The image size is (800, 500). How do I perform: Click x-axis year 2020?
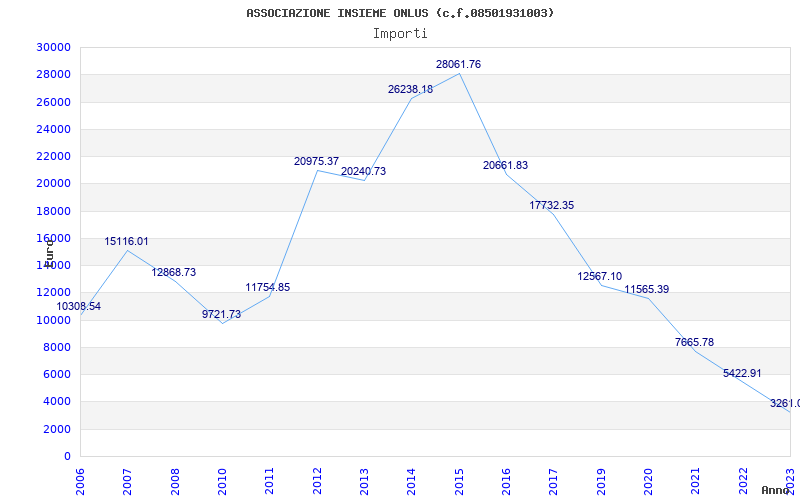[648, 481]
